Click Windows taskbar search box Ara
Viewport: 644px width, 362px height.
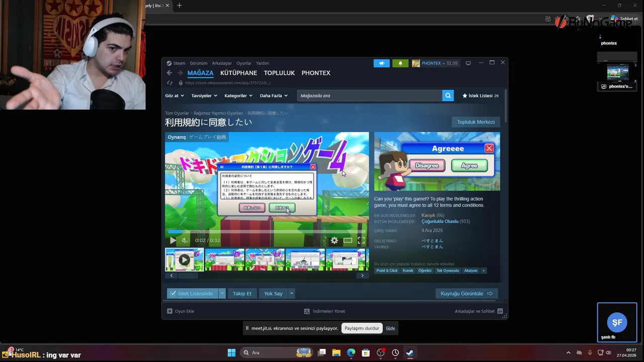[x=277, y=352]
